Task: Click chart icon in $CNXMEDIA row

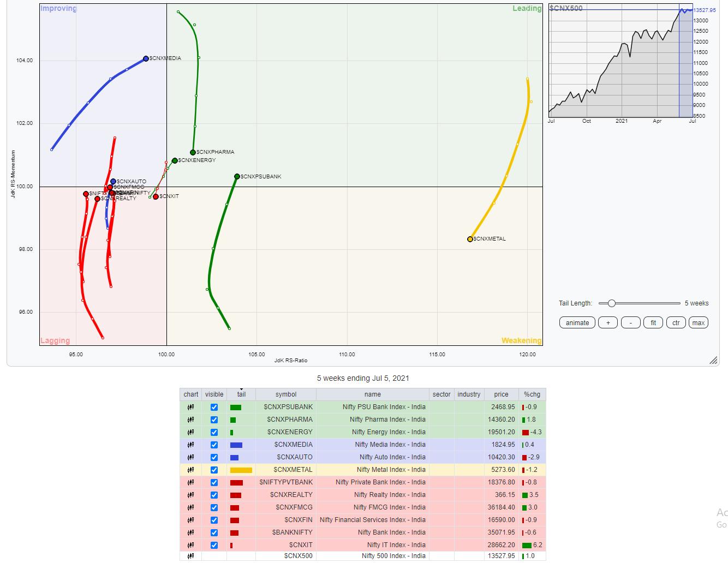Action: [191, 445]
